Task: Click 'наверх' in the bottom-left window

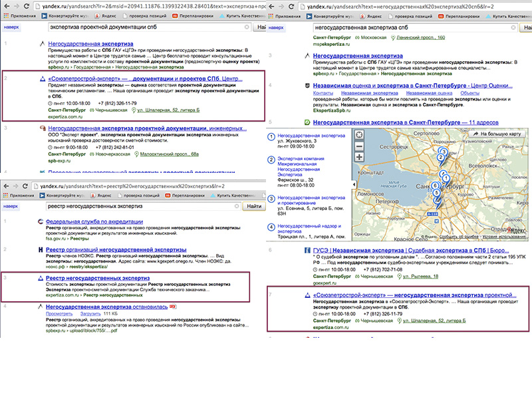Action: click(11, 206)
